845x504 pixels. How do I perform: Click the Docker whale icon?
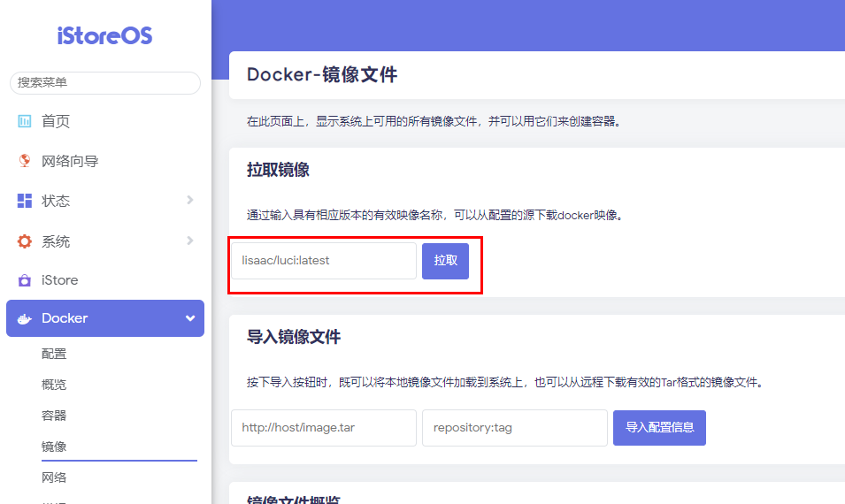point(24,319)
